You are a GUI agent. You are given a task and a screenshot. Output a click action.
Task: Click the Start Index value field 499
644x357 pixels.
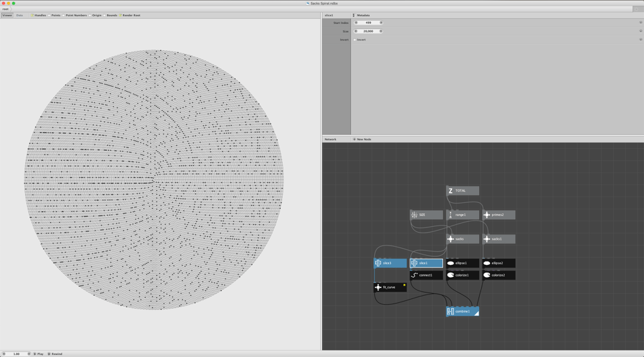point(368,23)
